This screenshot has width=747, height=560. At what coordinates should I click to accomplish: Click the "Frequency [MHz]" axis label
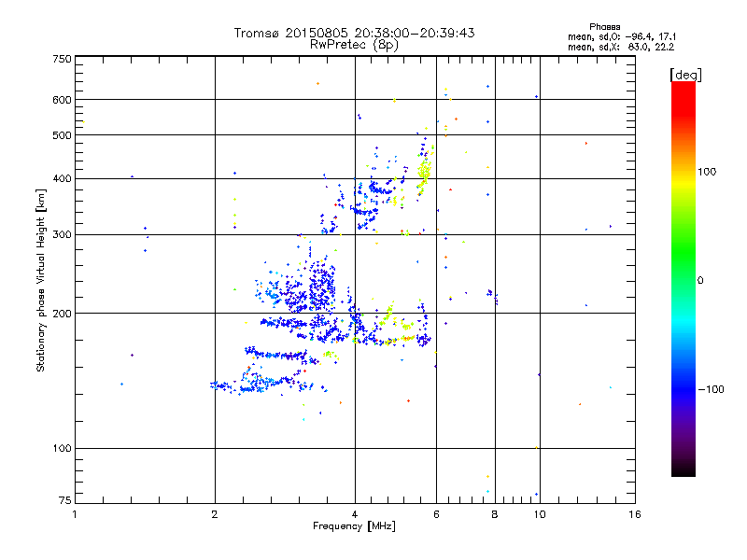pos(354,526)
